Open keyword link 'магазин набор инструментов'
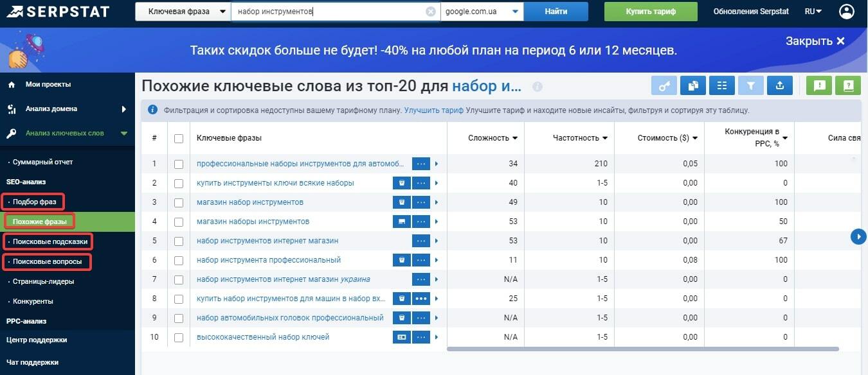 250,202
